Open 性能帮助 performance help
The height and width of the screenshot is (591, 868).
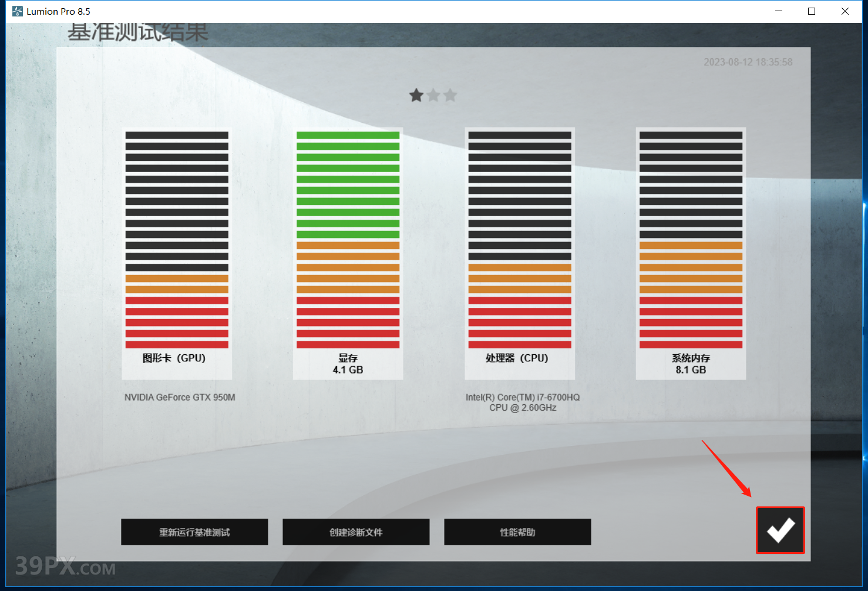pyautogui.click(x=517, y=532)
